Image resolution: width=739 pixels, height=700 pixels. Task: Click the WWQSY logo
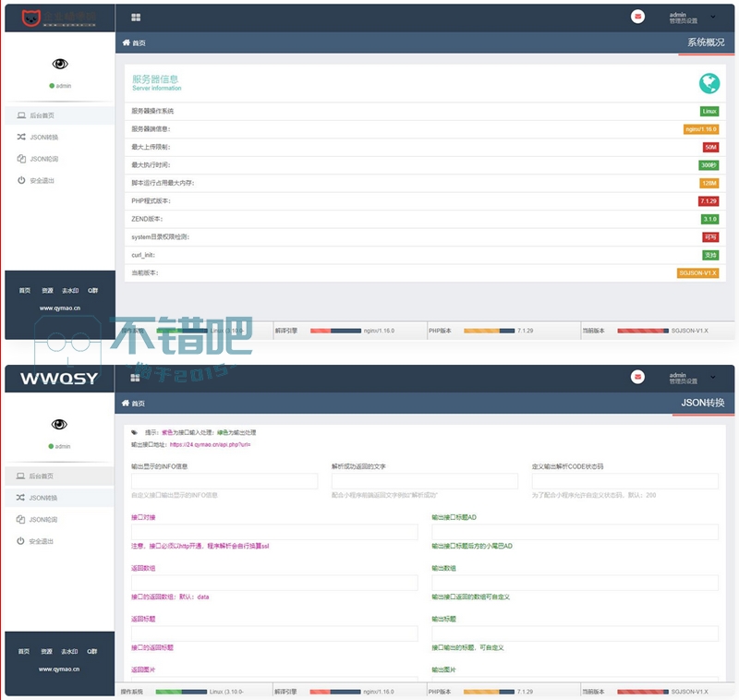[59, 379]
